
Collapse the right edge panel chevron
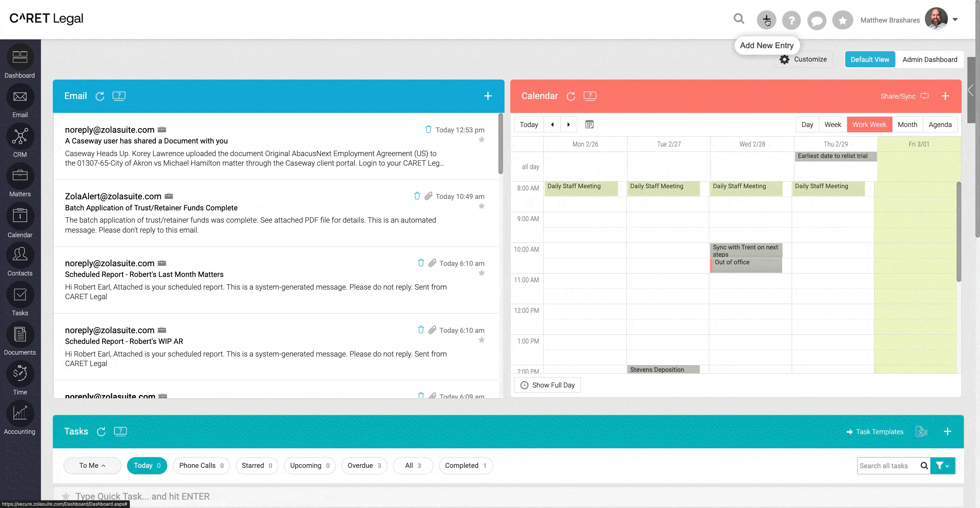pos(971,91)
